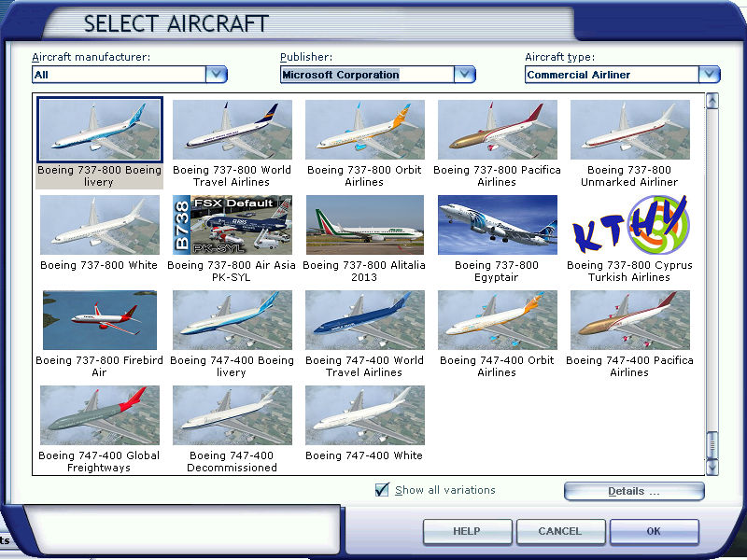This screenshot has width=747, height=560.
Task: Click the HELP button
Action: pos(467,531)
